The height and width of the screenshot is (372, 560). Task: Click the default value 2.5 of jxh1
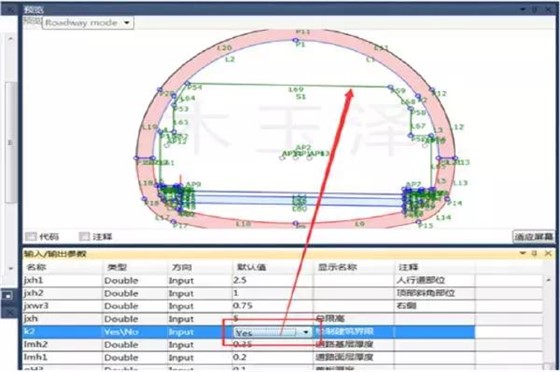(240, 280)
